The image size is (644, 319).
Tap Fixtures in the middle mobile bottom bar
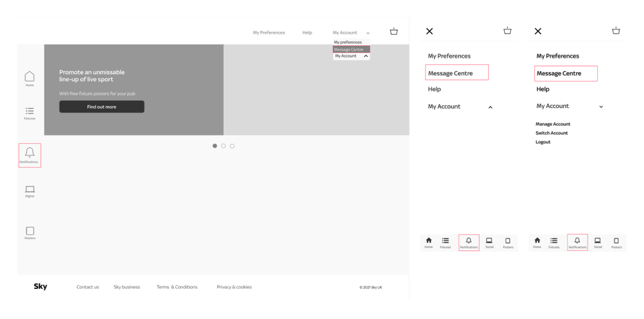[445, 243]
